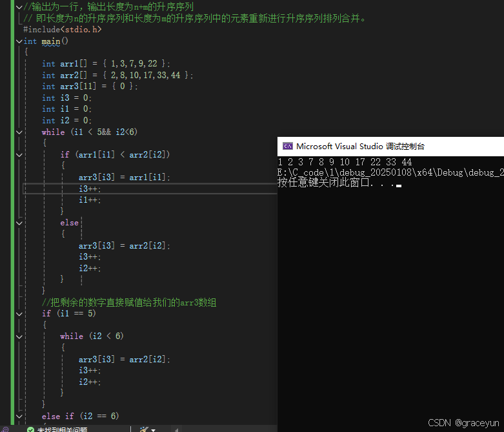Collapse the int main() function block
The height and width of the screenshot is (432, 504).
19,41
